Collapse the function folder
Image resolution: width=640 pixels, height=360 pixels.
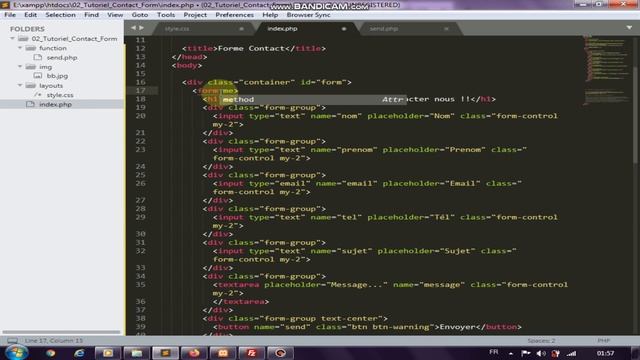click(x=20, y=48)
